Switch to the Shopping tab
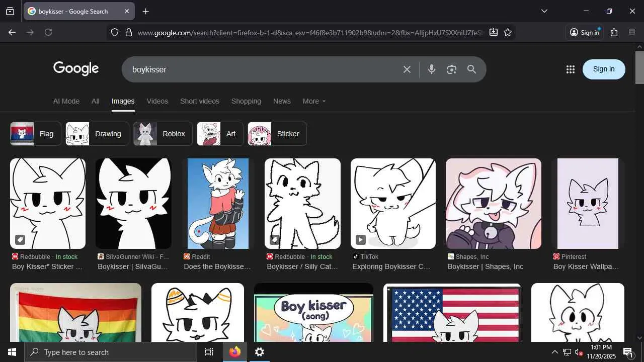 246,101
